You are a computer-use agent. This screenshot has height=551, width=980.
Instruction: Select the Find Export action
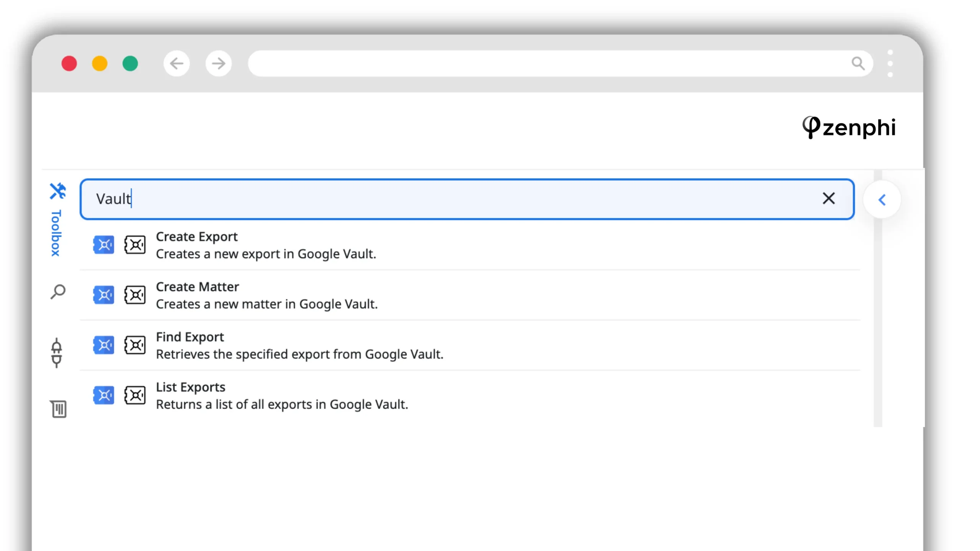pos(470,345)
